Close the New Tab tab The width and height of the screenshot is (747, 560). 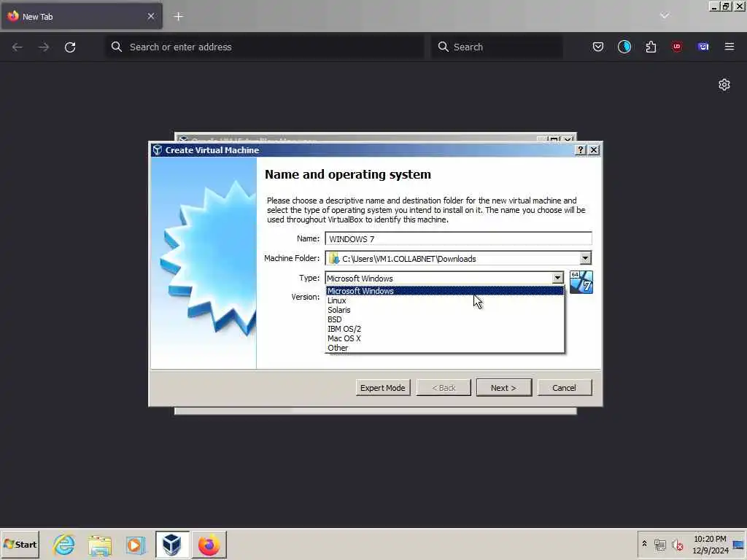150,16
